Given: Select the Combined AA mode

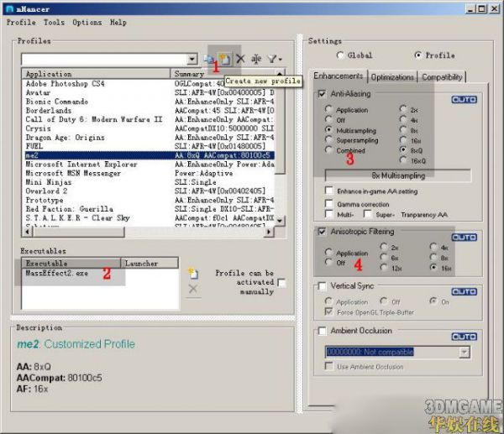Looking at the screenshot, I should 328,150.
